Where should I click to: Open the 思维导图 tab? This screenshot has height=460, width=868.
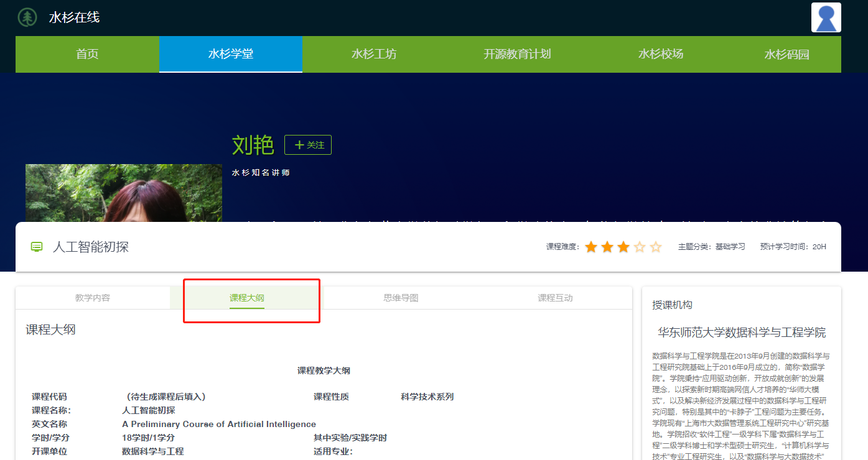point(401,298)
